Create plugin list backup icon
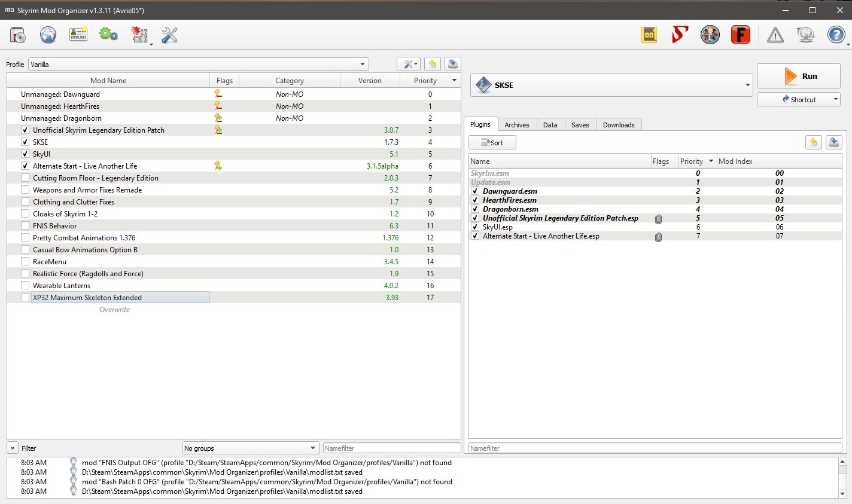The width and height of the screenshot is (852, 504). click(x=834, y=142)
